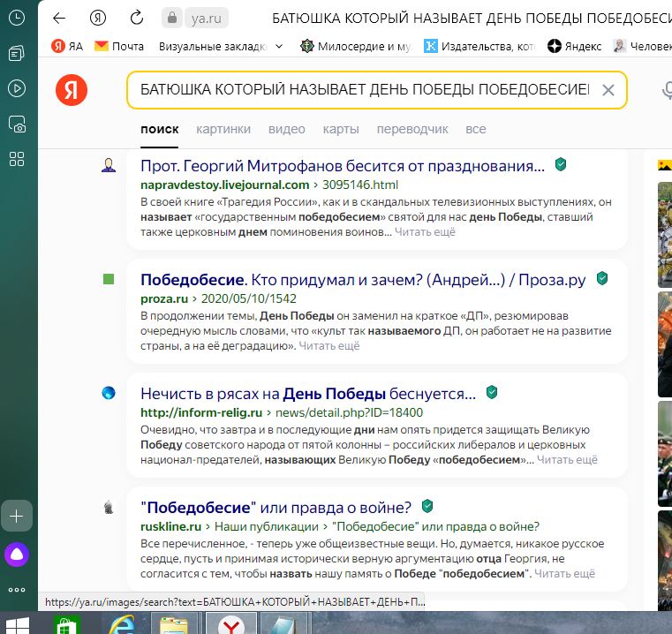Open the three-dots sidebar menu
The width and height of the screenshot is (672, 634).
pyautogui.click(x=17, y=590)
